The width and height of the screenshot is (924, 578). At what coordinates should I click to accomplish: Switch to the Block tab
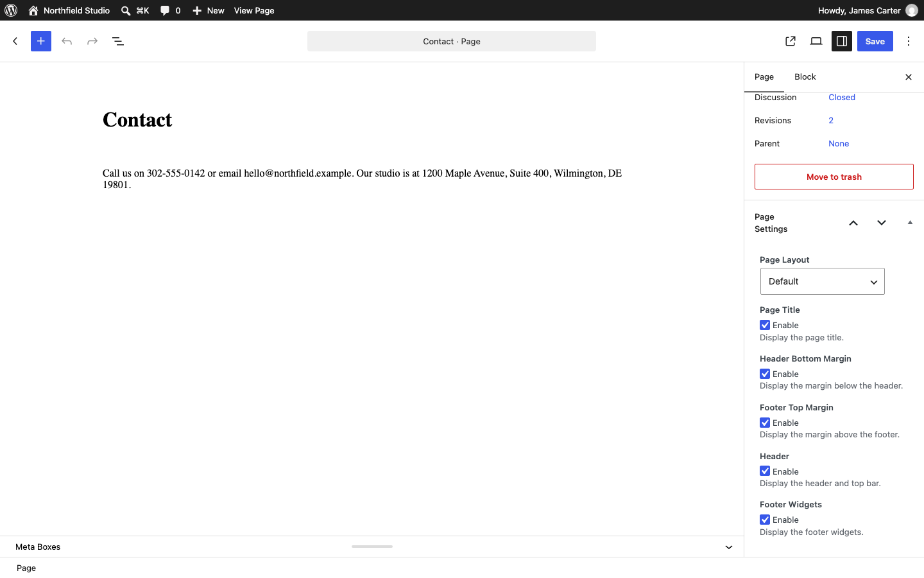pyautogui.click(x=805, y=77)
